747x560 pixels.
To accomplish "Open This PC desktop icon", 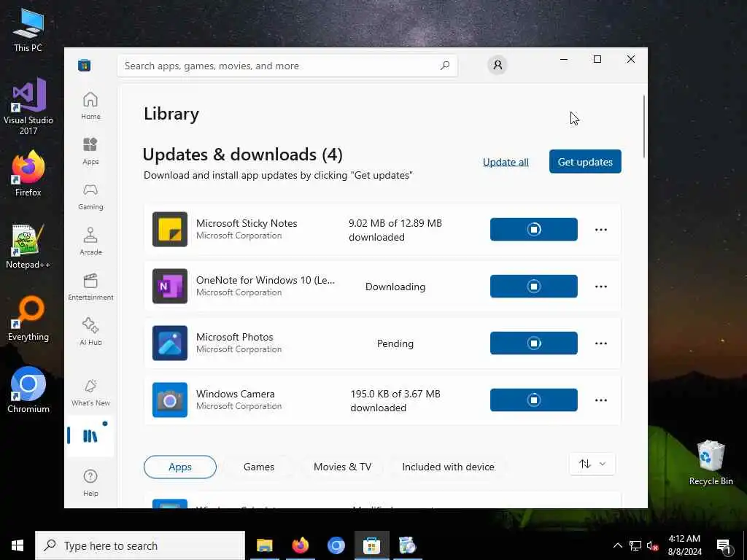I will pos(28,29).
